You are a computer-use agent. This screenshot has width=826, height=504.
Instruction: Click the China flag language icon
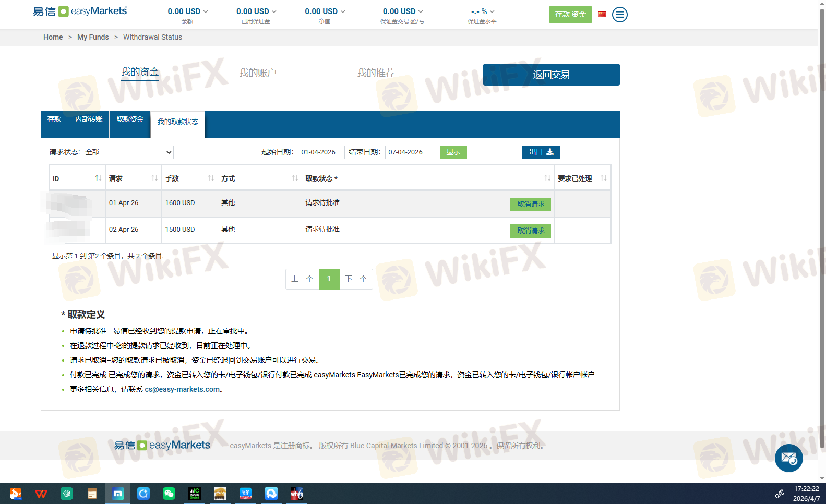click(x=602, y=15)
